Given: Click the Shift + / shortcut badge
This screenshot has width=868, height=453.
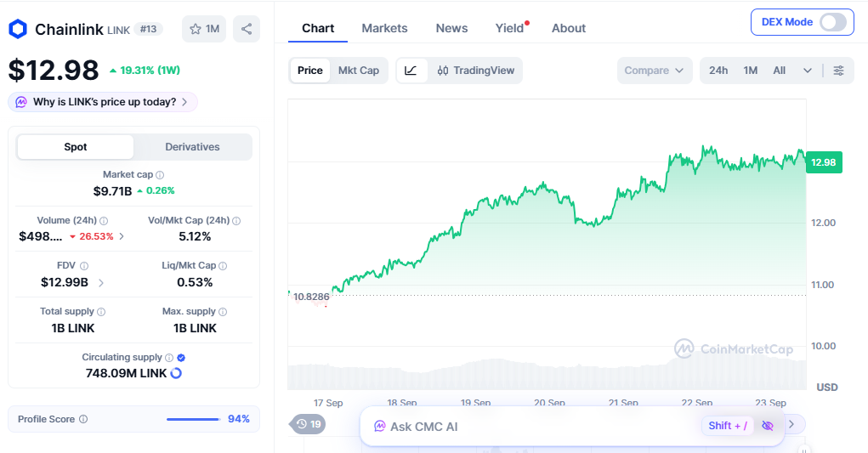Looking at the screenshot, I should 728,425.
